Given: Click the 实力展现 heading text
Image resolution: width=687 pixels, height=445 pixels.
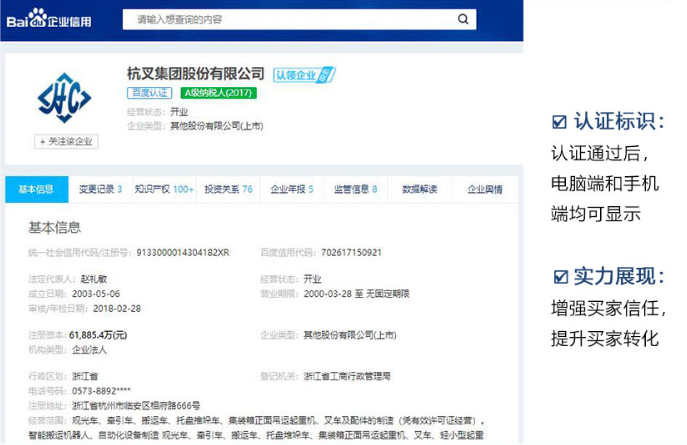Looking at the screenshot, I should pos(618,276).
